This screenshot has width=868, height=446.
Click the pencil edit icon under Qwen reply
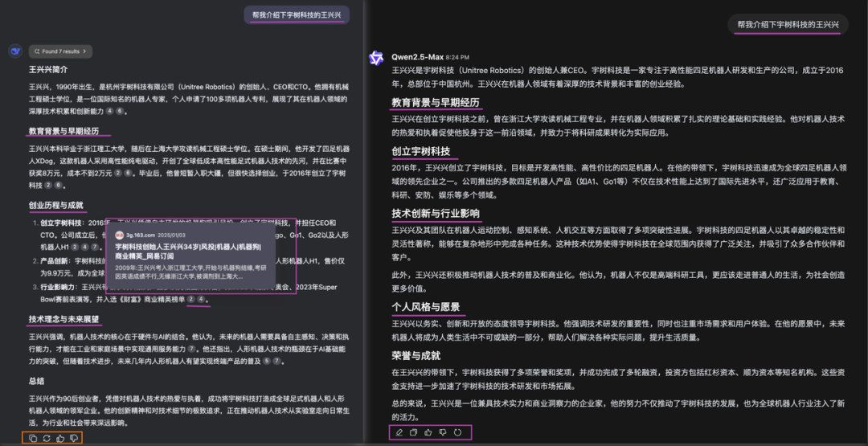(399, 432)
